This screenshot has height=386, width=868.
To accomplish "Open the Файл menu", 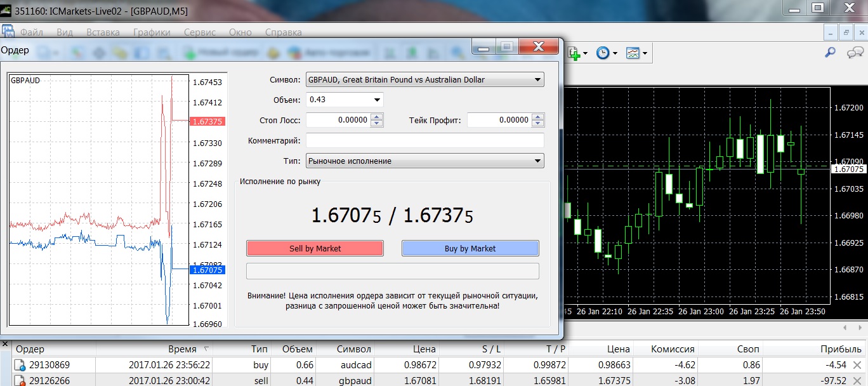I will [32, 32].
